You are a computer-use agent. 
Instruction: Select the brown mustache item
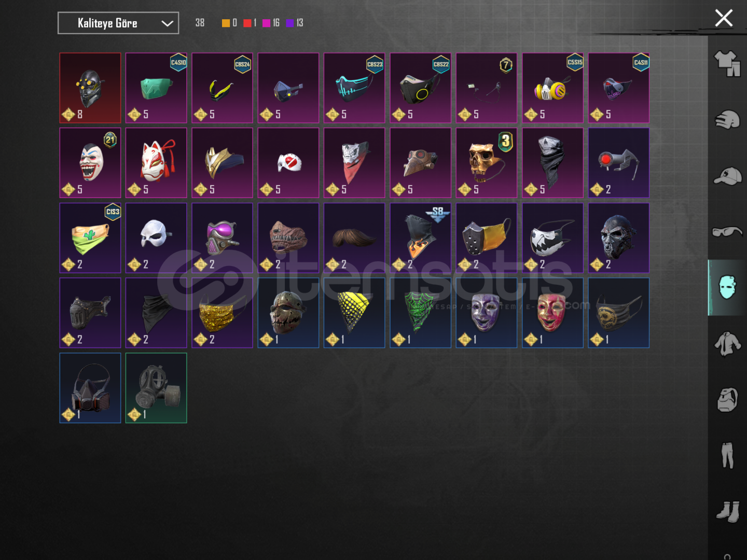354,238
